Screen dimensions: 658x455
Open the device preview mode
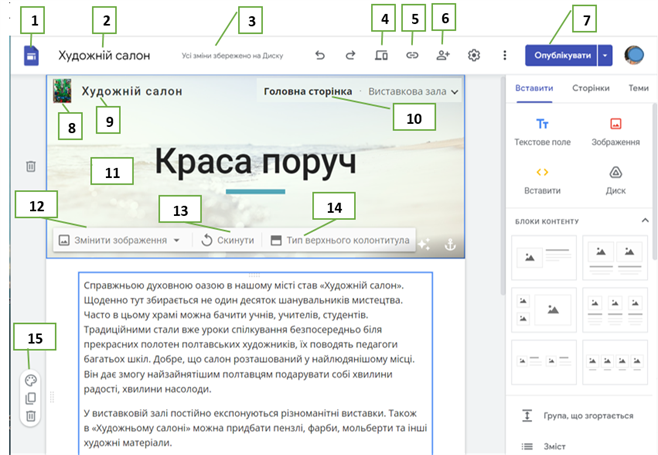point(381,56)
